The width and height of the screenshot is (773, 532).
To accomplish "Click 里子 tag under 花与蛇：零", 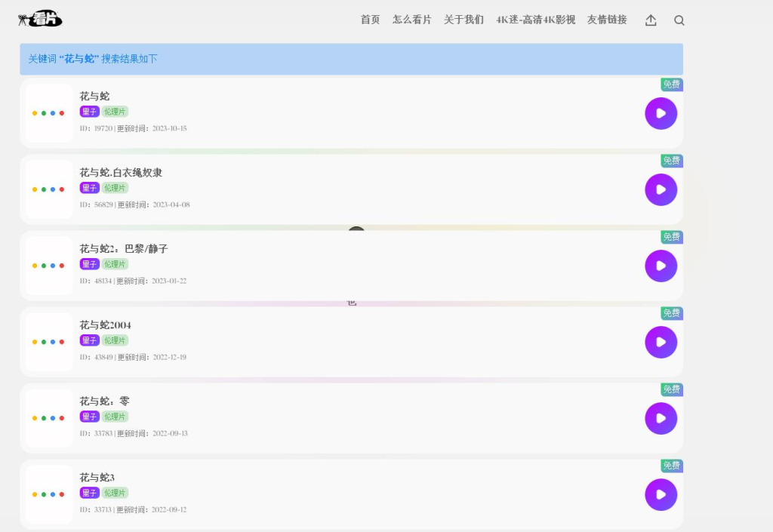I will pyautogui.click(x=89, y=417).
